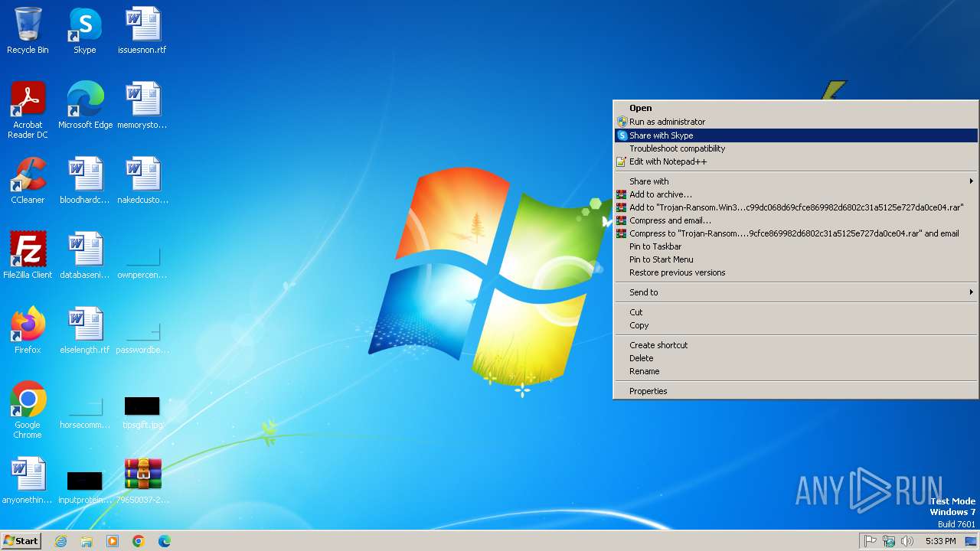Launch Internet Explorer from the taskbar

(60, 541)
